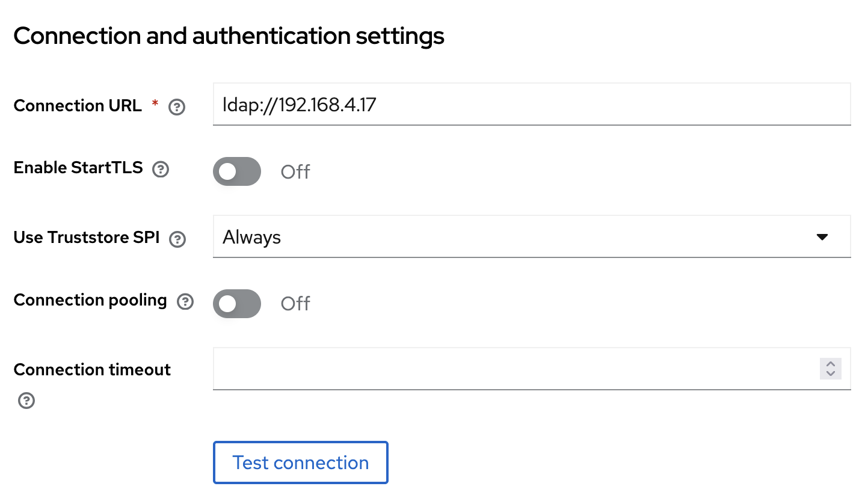Open the Connection URL help icon
This screenshot has width=865, height=504.
pos(176,108)
